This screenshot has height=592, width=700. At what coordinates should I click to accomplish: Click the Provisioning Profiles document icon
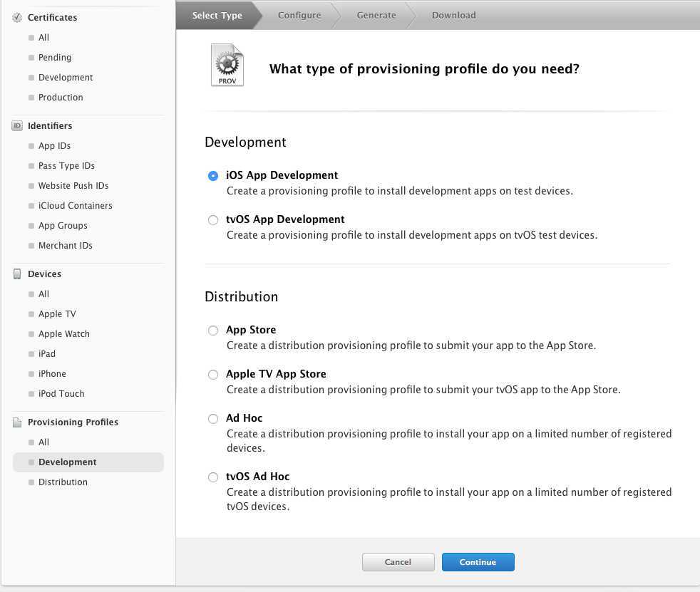point(17,422)
